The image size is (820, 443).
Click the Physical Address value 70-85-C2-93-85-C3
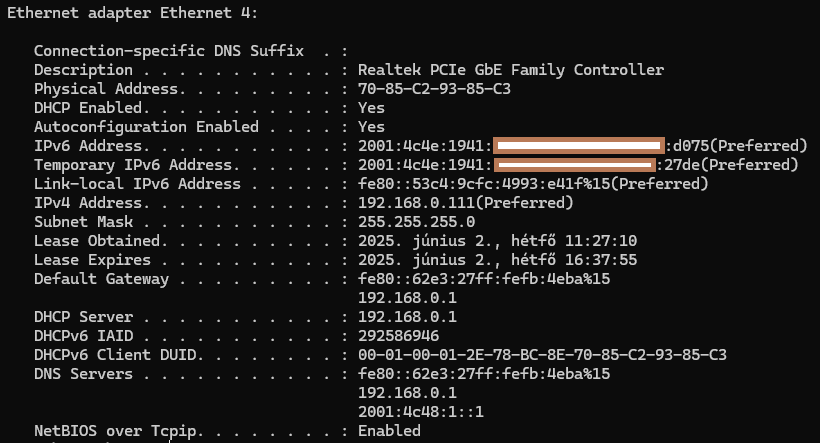point(434,89)
